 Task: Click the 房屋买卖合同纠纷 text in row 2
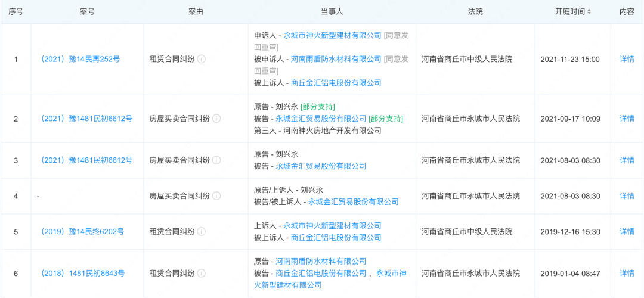(179, 119)
